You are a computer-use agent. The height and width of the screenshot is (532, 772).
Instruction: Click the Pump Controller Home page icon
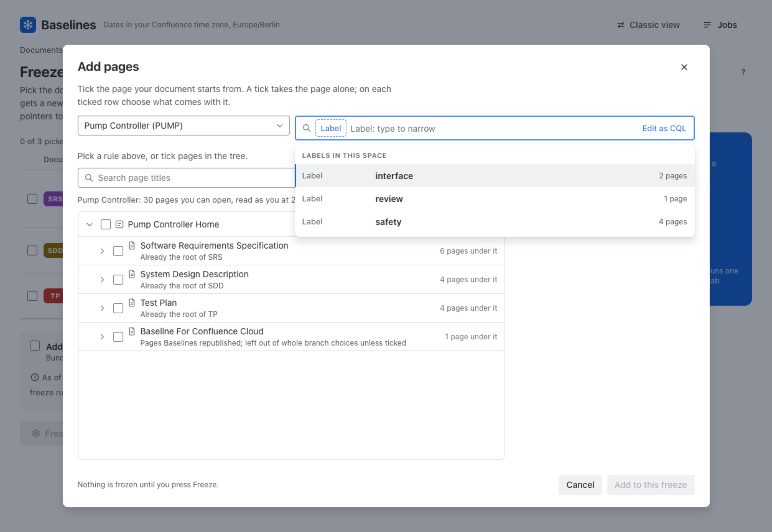pos(119,224)
